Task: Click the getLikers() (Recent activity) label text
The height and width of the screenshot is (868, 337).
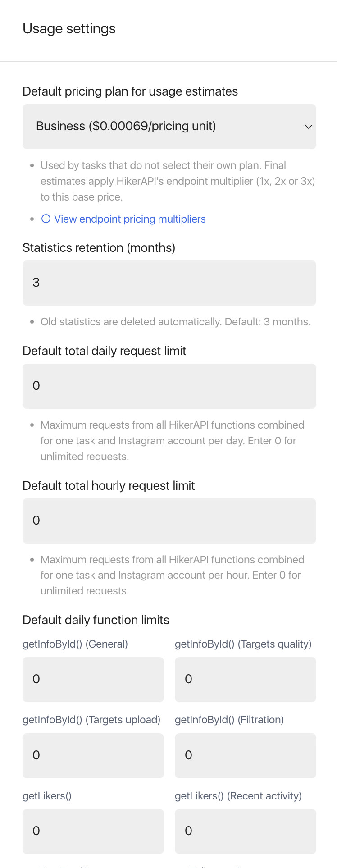Action: 238,796
